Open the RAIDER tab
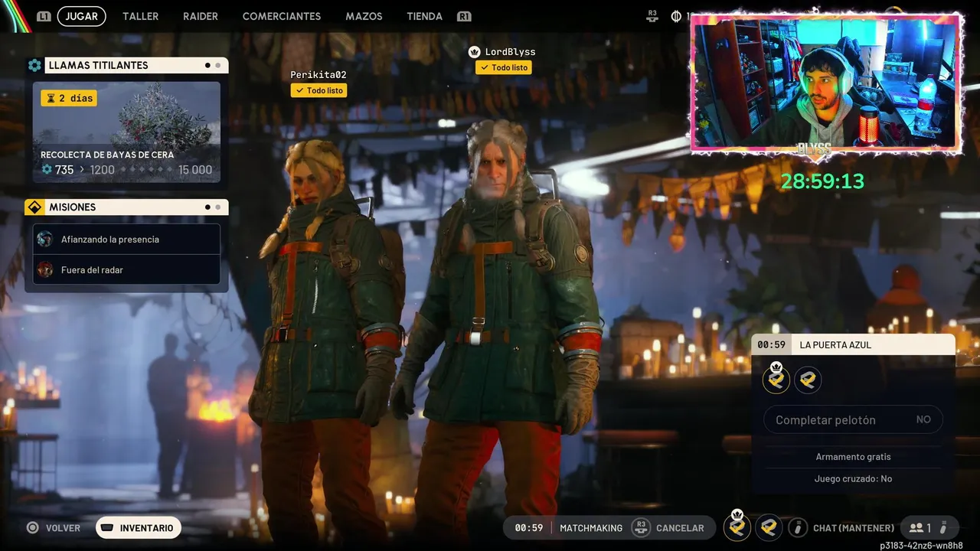Viewport: 980px width, 551px height. (x=201, y=16)
